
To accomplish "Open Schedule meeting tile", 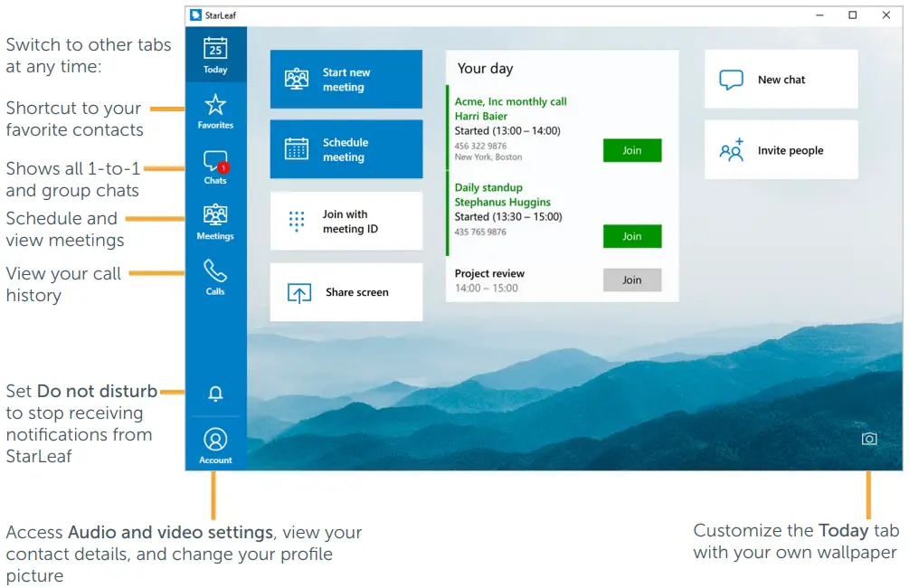I will pos(346,149).
